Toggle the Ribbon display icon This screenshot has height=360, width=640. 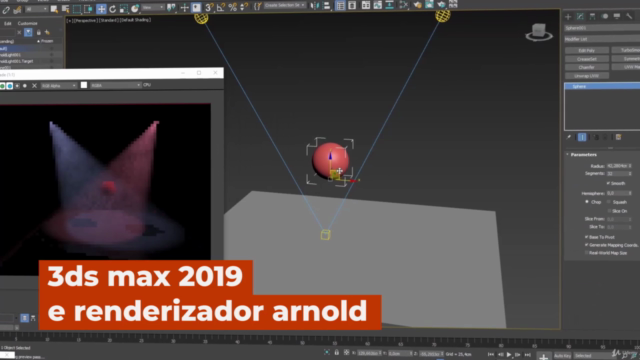coord(366,5)
